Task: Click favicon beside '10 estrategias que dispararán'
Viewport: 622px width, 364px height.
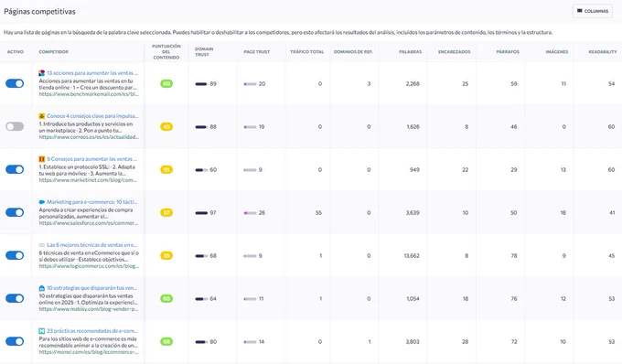Action: (42, 288)
